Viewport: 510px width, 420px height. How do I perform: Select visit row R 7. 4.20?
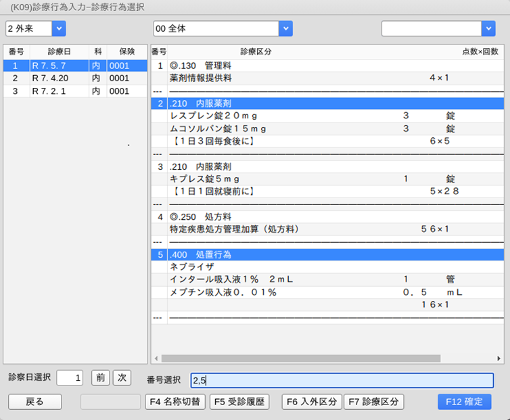74,78
